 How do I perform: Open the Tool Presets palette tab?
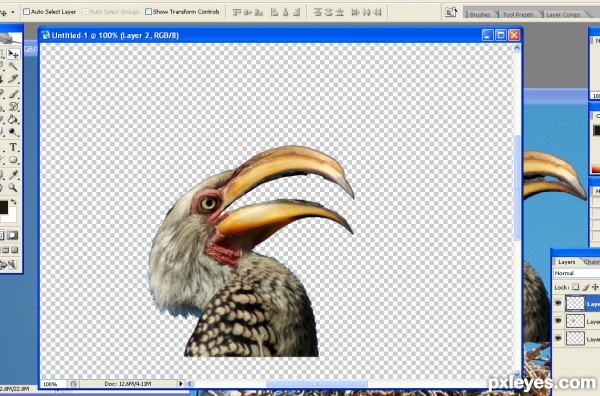(x=518, y=14)
